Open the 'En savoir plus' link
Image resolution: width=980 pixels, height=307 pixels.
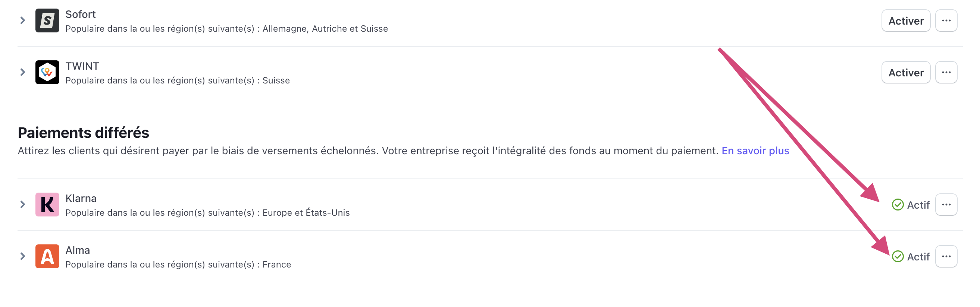755,151
